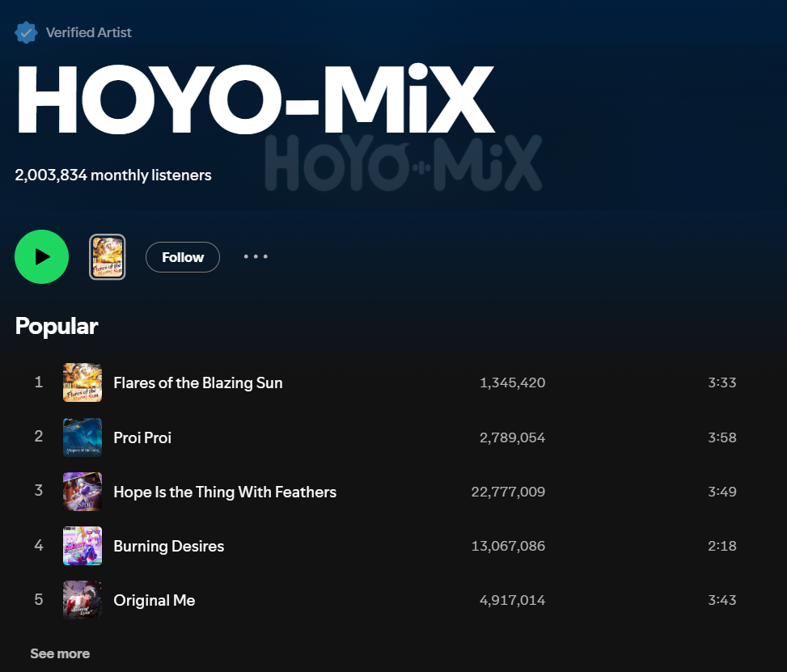Click duration 3:49

tap(721, 492)
